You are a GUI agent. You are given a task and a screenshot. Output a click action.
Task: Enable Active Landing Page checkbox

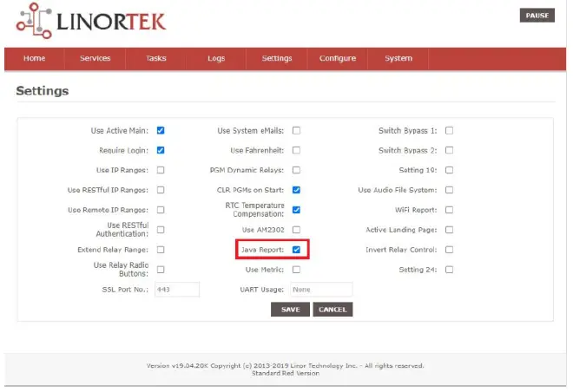(449, 230)
